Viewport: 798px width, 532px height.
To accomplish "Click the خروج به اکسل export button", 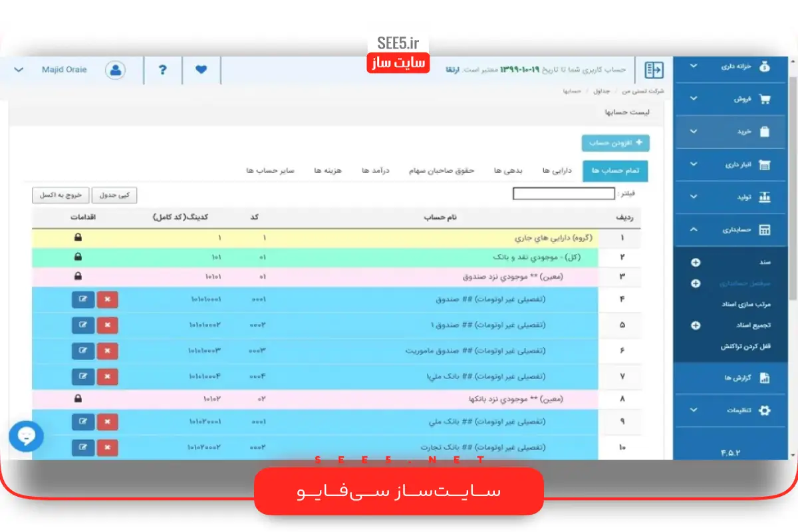I will click(61, 195).
